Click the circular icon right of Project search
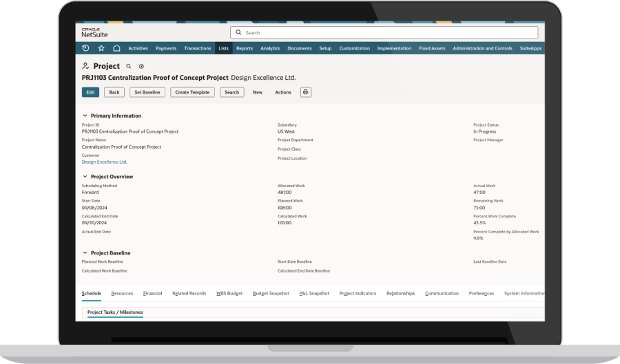This screenshot has width=620, height=364. pyautogui.click(x=141, y=67)
